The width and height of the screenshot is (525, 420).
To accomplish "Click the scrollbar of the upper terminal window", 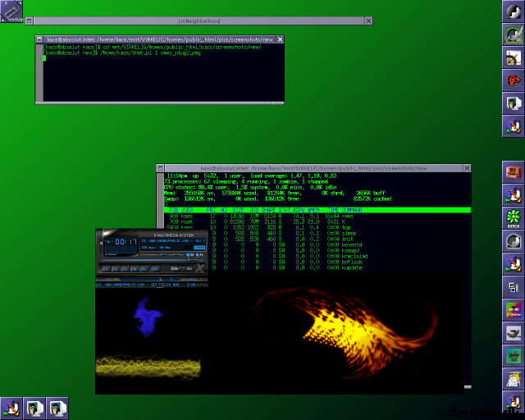I will point(39,72).
